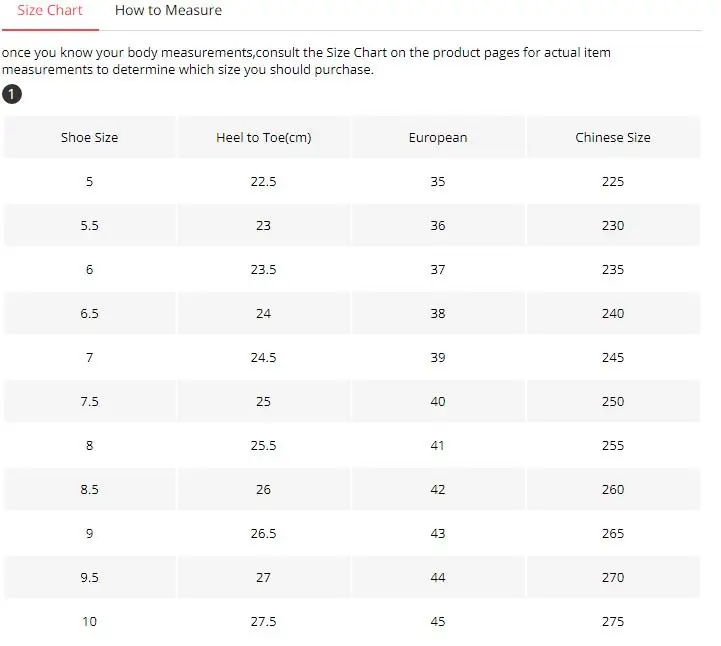Switch to How to Measure tab
Screen dimensions: 721x646
[168, 11]
